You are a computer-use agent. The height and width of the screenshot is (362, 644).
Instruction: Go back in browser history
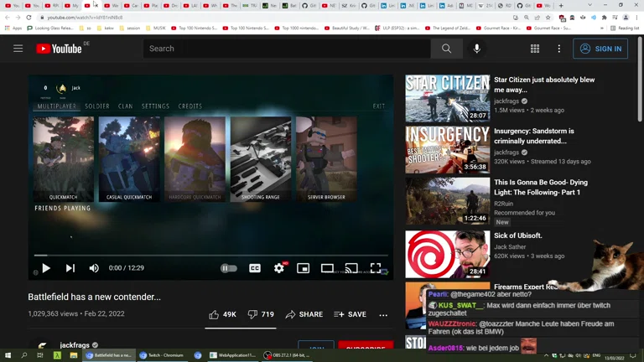[x=8, y=18]
